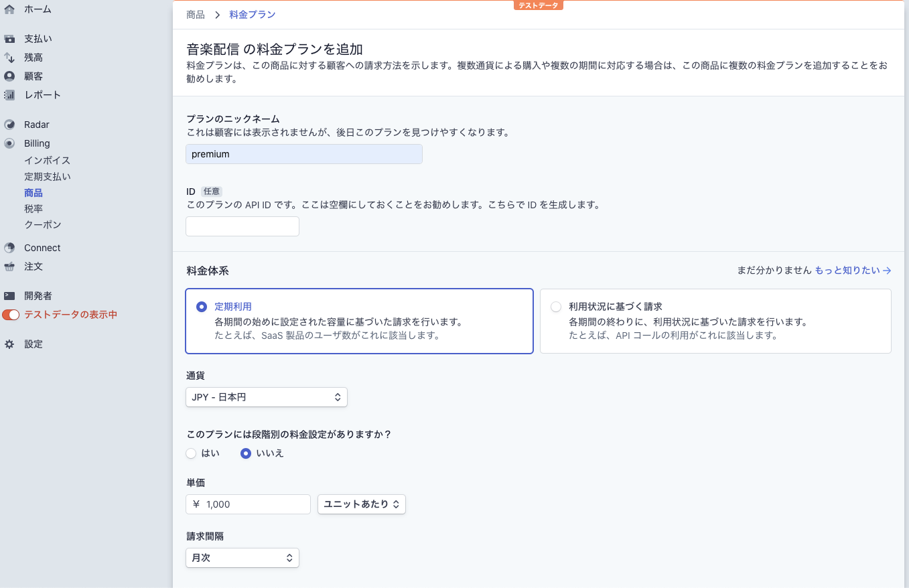The image size is (909, 588).
Task: Open Radar in the sidebar
Action: pyautogui.click(x=37, y=125)
